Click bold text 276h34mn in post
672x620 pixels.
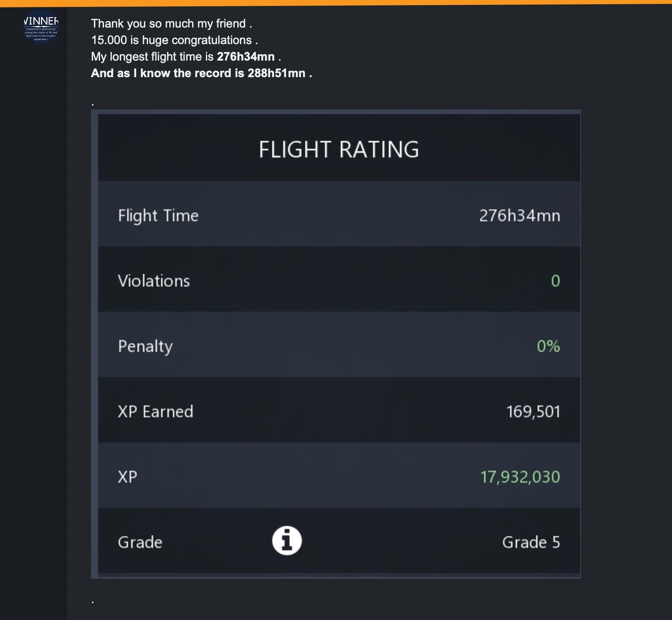coord(246,57)
